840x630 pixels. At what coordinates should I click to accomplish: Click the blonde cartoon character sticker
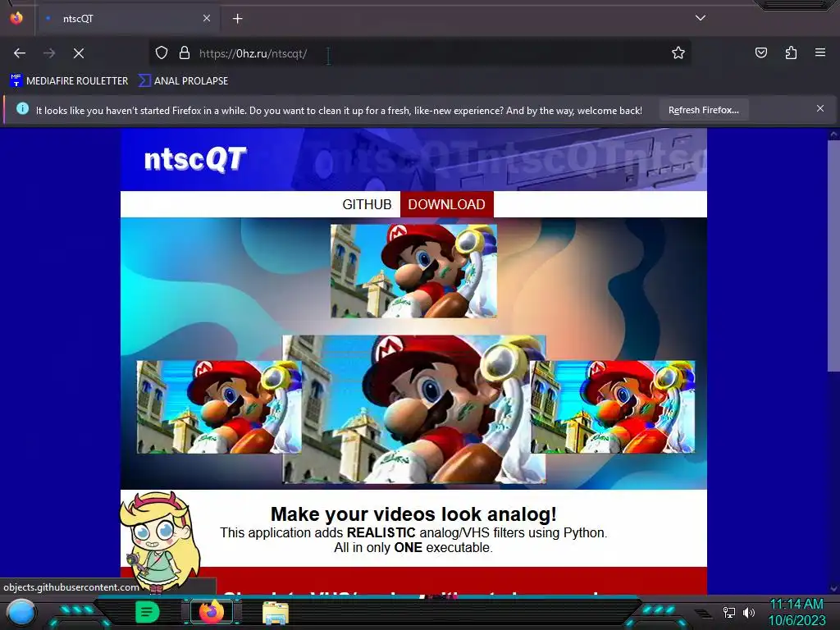[x=158, y=541]
